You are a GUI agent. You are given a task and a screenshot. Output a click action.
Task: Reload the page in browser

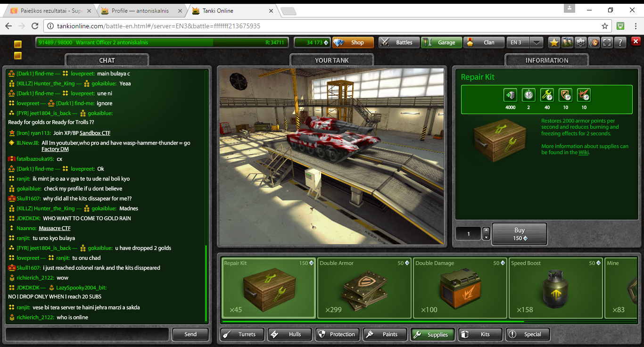click(x=35, y=26)
